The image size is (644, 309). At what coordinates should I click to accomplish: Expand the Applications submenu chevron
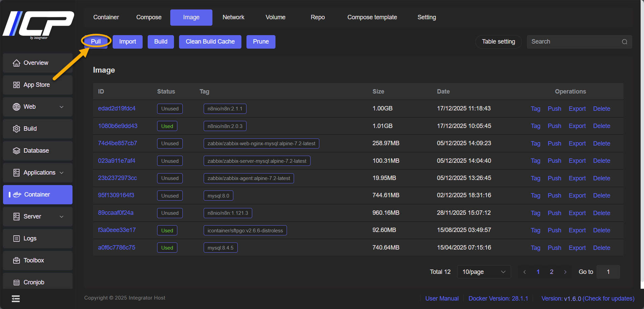point(61,173)
